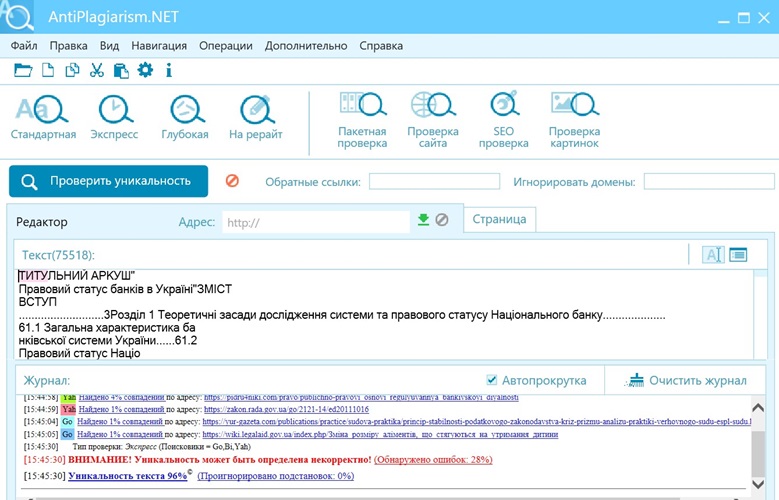Click the line "ТИТУЛЬНИЙ АРКУШ" in editor
The image size is (779, 500).
coord(77,275)
